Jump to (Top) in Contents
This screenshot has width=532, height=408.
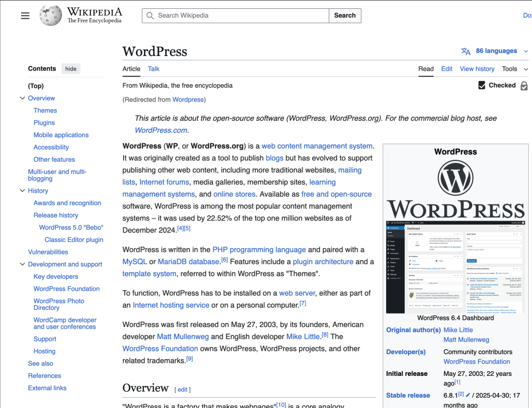coord(36,86)
